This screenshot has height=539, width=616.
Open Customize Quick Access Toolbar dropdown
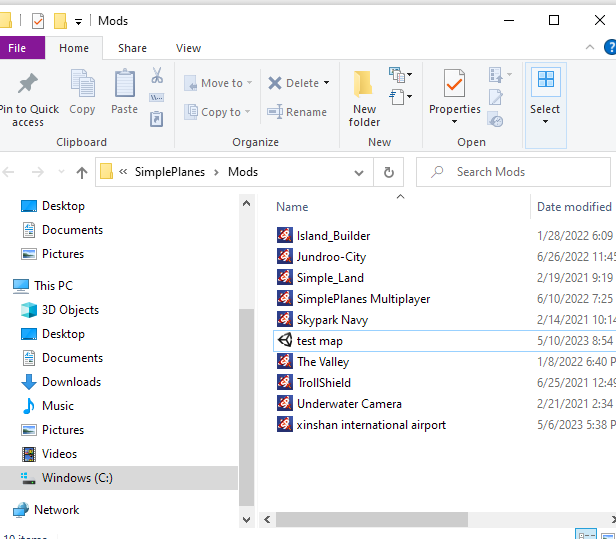(79, 22)
